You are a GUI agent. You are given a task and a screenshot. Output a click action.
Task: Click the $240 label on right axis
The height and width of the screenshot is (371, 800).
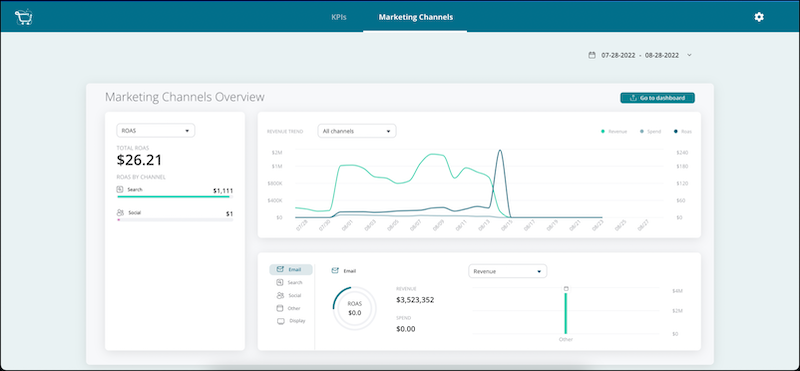[683, 153]
